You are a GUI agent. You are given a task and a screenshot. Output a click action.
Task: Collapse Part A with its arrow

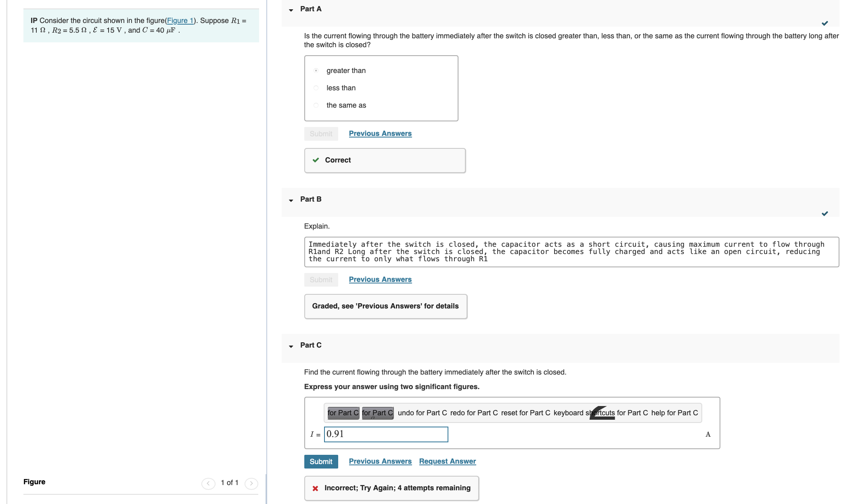(x=291, y=10)
